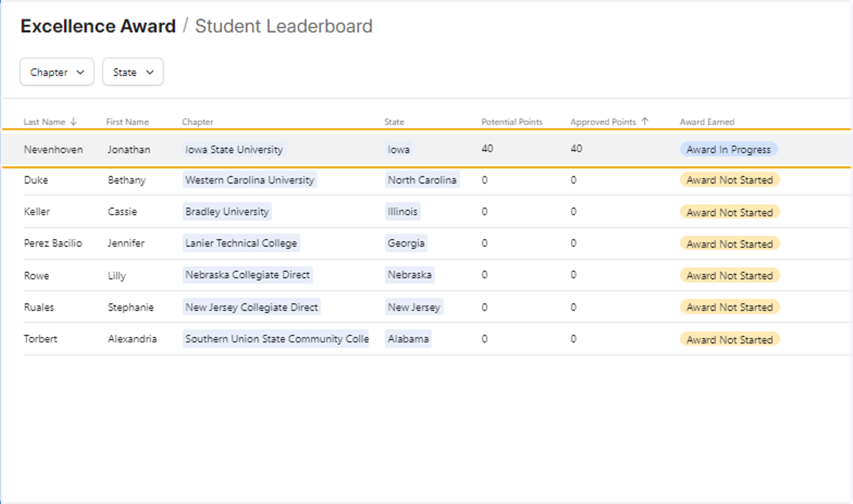Screen dimensions: 853x504
Task: Click the New Jersey state tag
Action: [x=414, y=307]
